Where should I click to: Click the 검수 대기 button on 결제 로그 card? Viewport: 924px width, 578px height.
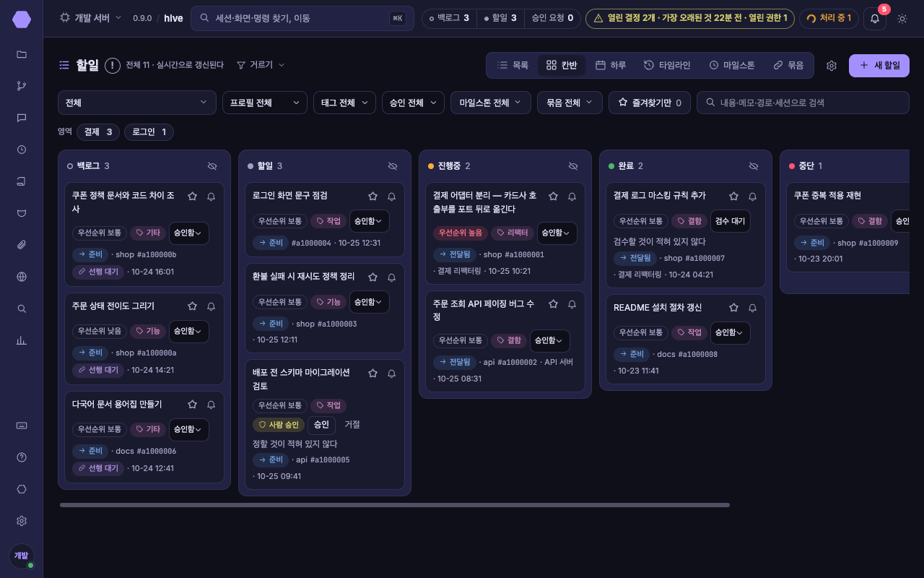click(x=731, y=221)
